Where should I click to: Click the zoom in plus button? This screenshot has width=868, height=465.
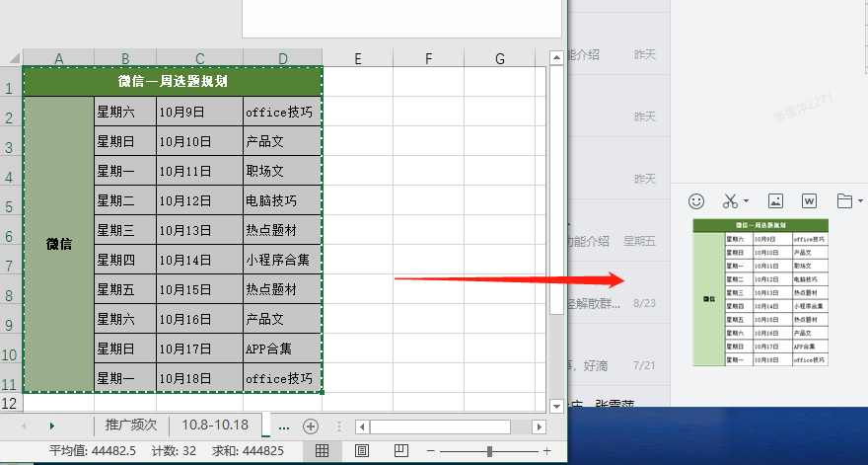(546, 451)
